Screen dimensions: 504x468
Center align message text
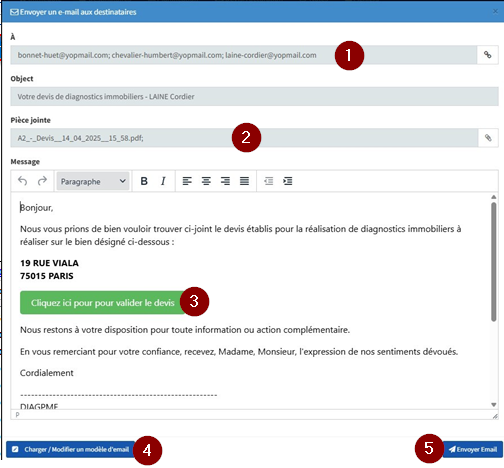(206, 181)
